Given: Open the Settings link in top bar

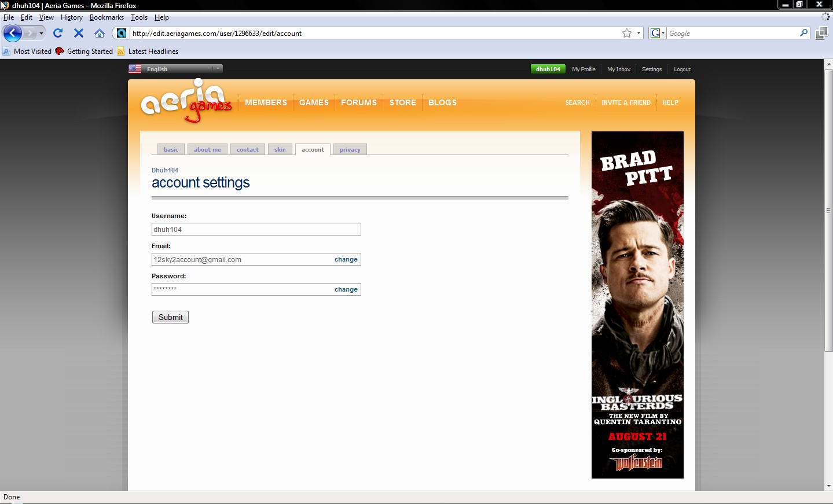Looking at the screenshot, I should point(652,69).
